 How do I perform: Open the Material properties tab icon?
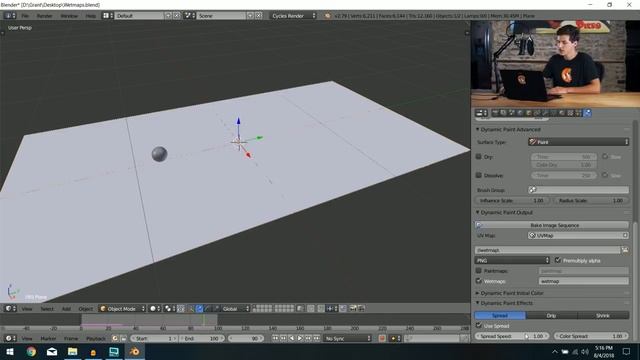tap(562, 113)
